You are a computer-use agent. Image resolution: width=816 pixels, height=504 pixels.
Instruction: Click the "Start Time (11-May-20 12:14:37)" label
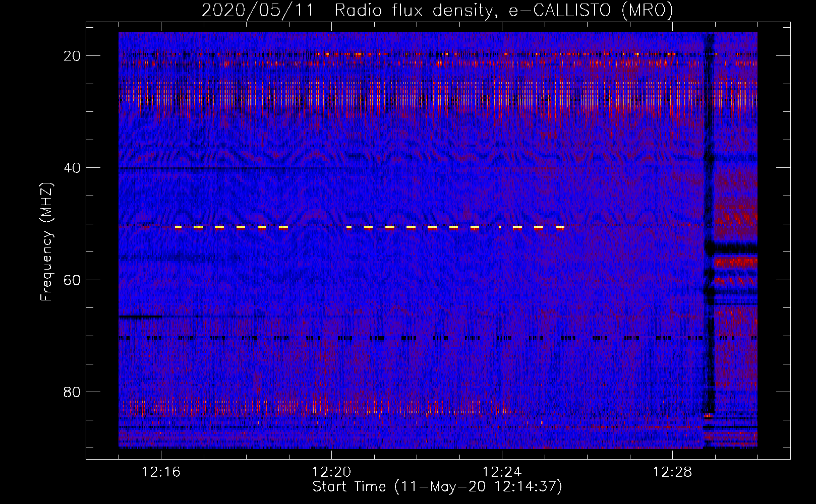[x=437, y=487]
